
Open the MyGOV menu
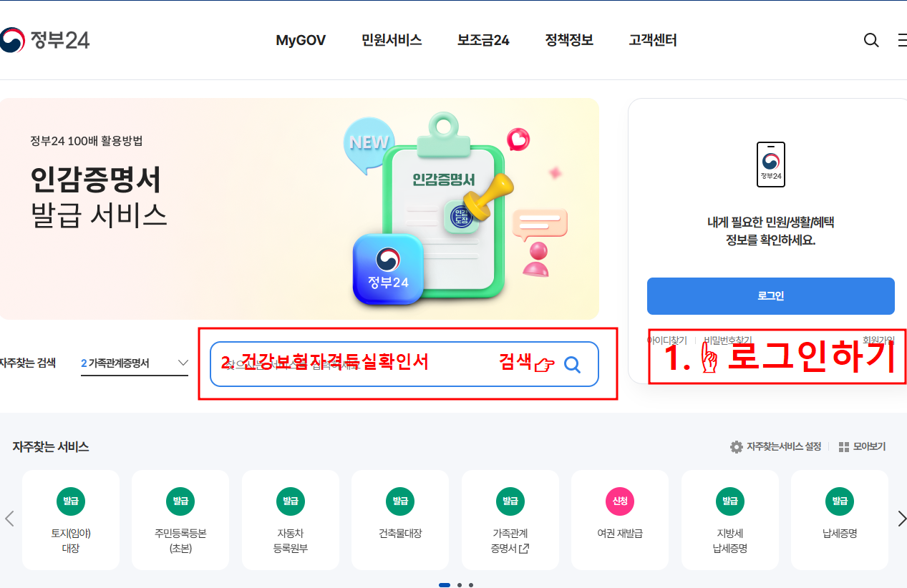(301, 41)
